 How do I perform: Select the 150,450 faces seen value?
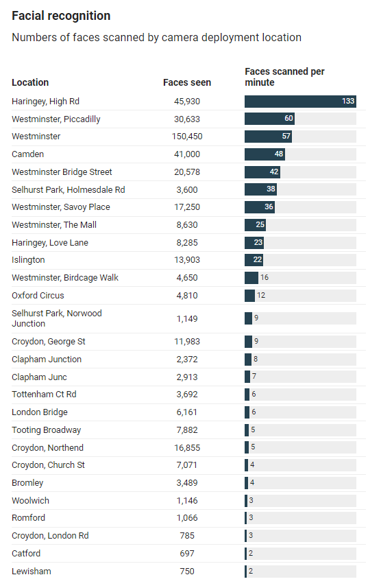(x=187, y=137)
